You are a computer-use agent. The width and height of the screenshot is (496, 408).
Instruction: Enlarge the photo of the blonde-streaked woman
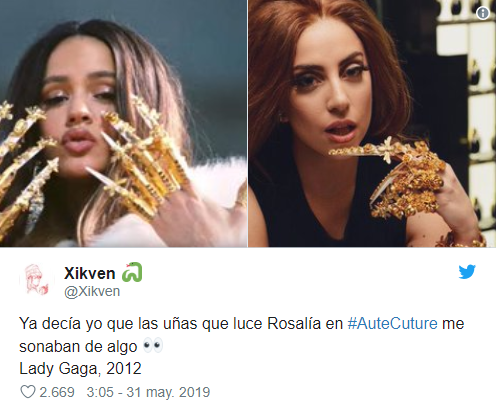[x=123, y=123]
